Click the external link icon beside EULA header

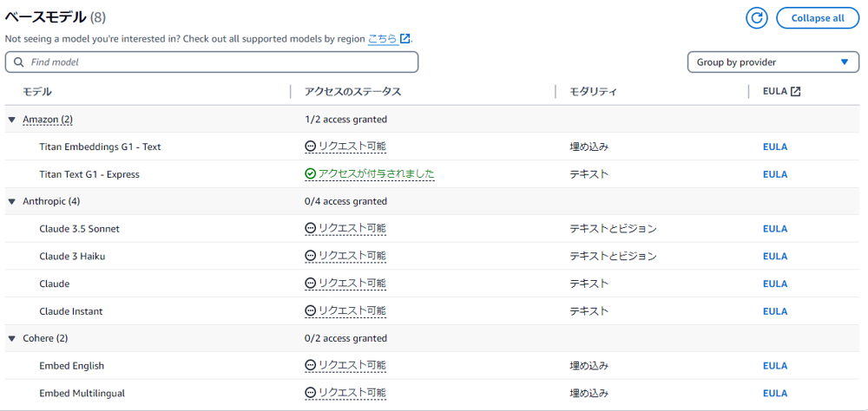[x=795, y=91]
